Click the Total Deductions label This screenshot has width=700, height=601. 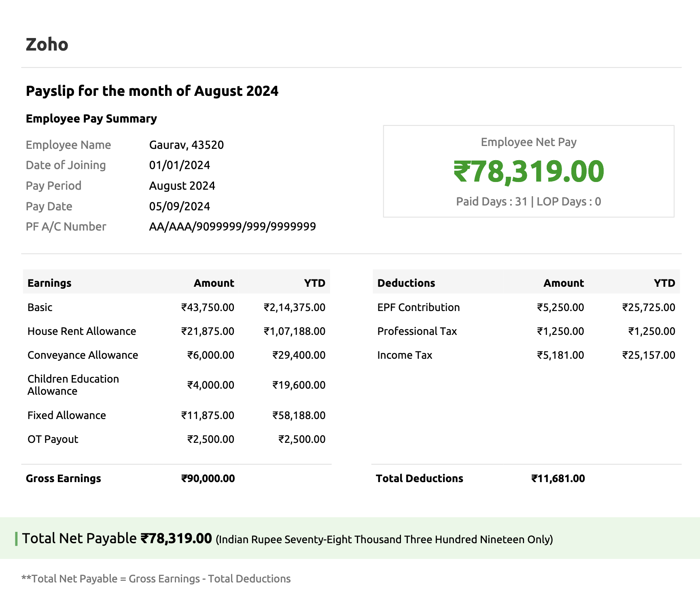[x=420, y=478]
